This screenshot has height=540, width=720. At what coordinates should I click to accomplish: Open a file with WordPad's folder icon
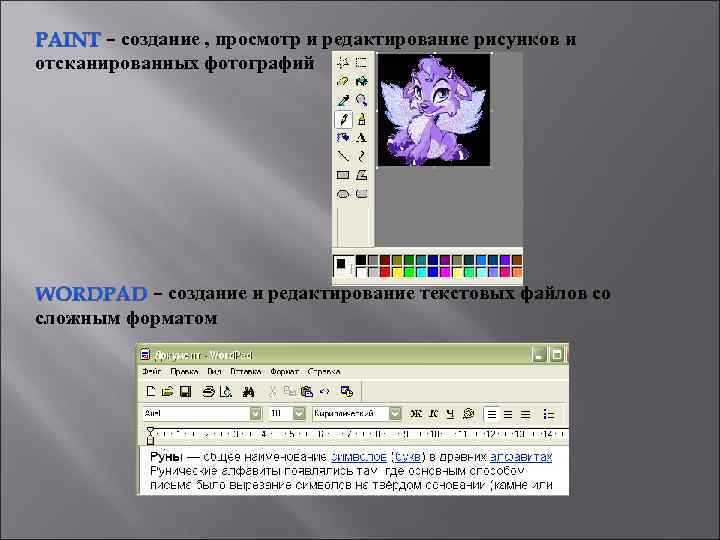click(x=168, y=391)
